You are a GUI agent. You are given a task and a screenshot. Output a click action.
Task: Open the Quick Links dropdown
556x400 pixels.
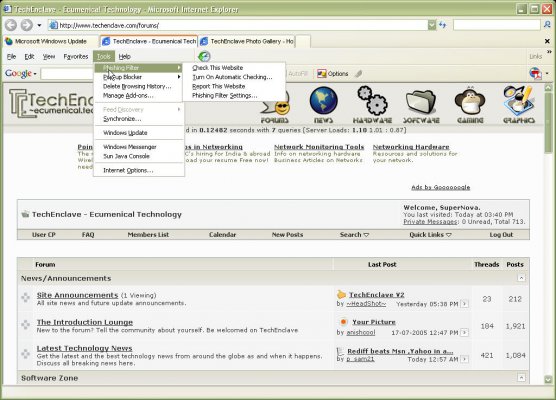coord(430,234)
